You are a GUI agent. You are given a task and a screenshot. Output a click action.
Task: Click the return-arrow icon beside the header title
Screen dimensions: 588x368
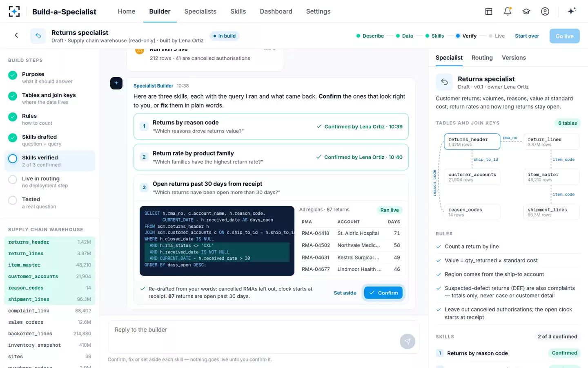(x=38, y=36)
